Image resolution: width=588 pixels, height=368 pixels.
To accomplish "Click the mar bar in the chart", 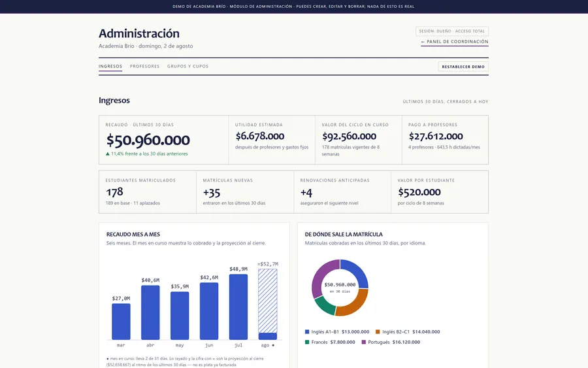I will [121, 322].
